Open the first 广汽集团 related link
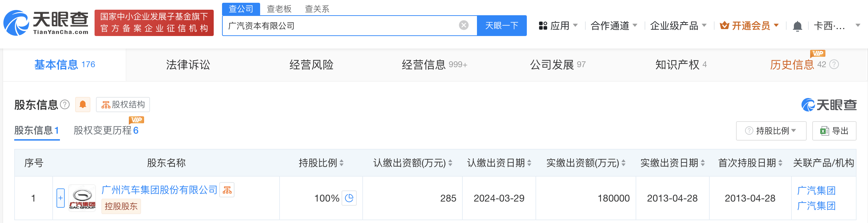868x223 pixels. click(816, 190)
